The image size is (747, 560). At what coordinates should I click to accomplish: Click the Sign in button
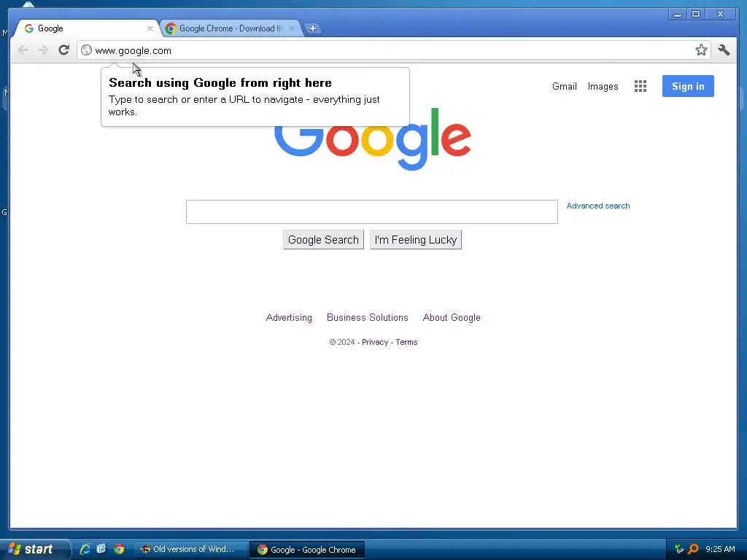(x=688, y=86)
